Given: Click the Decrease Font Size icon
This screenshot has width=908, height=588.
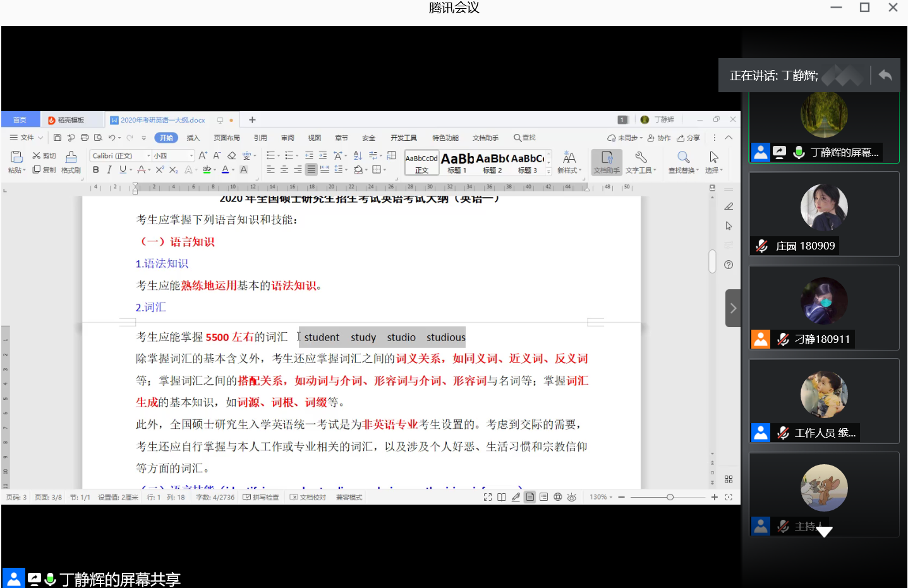Looking at the screenshot, I should point(217,155).
